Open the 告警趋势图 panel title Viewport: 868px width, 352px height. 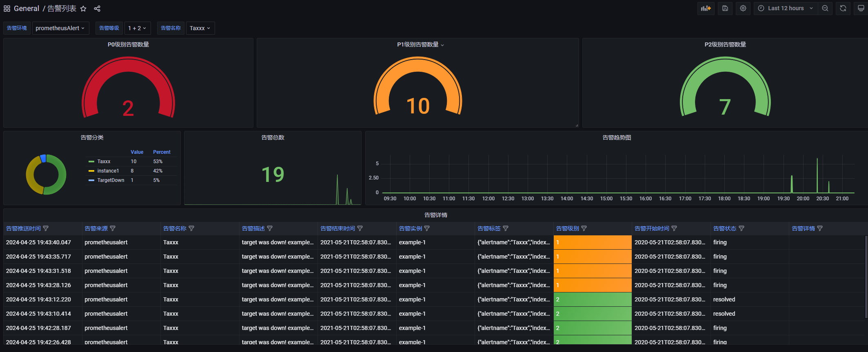(x=617, y=137)
